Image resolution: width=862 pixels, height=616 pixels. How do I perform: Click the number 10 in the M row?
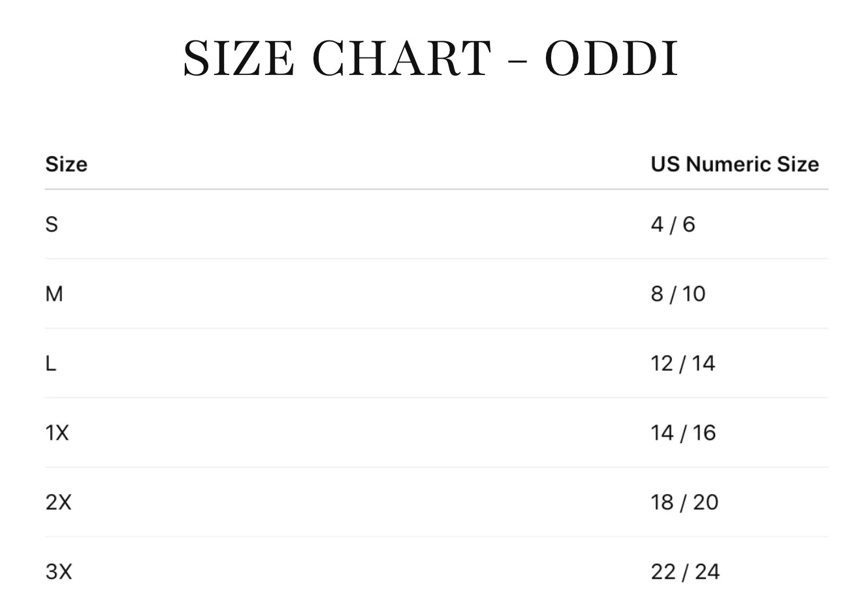point(694,294)
